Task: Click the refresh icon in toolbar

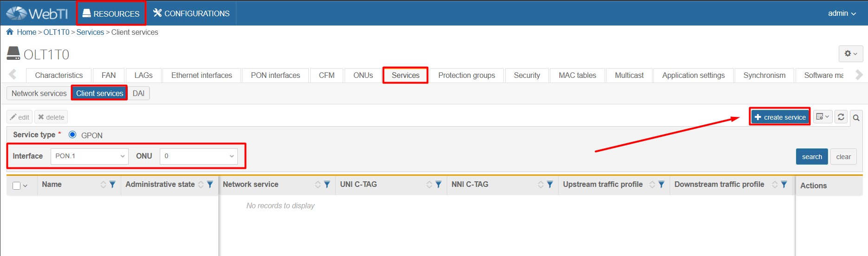Action: (841, 117)
